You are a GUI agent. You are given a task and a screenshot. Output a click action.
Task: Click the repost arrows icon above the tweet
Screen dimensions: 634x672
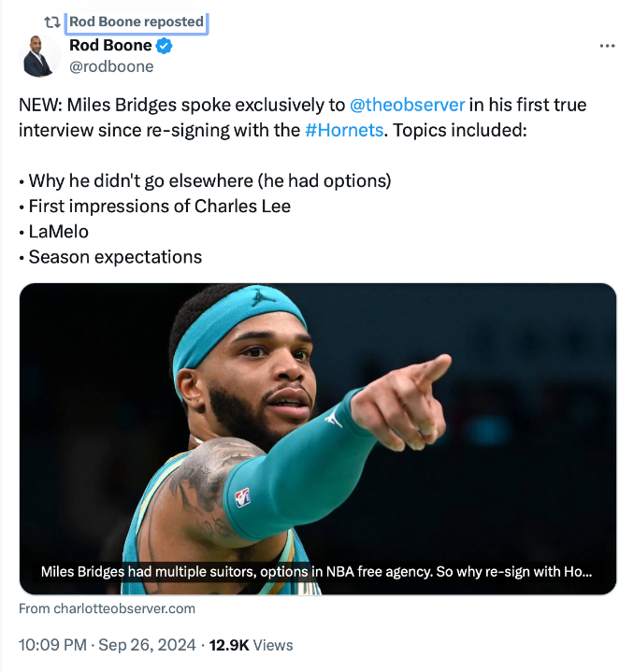[52, 21]
